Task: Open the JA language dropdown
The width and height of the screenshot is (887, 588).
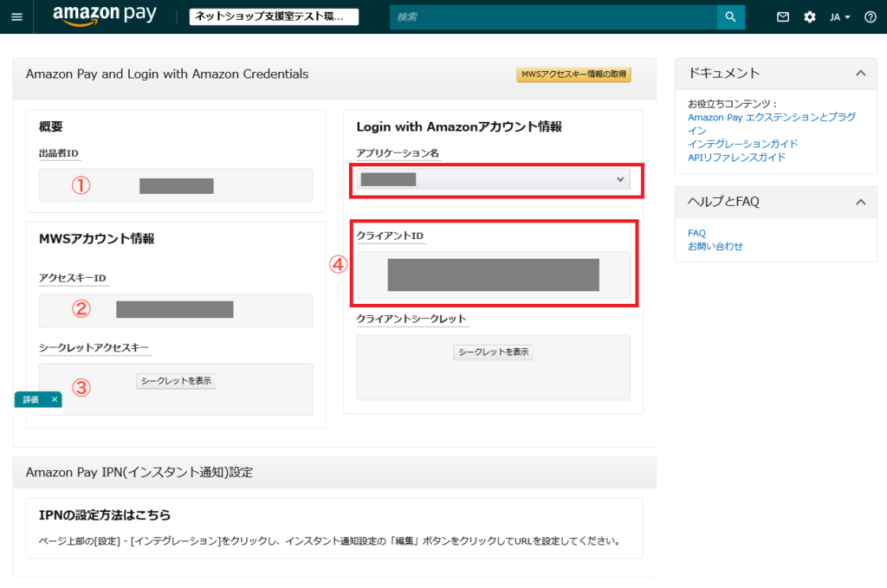Action: 840,17
